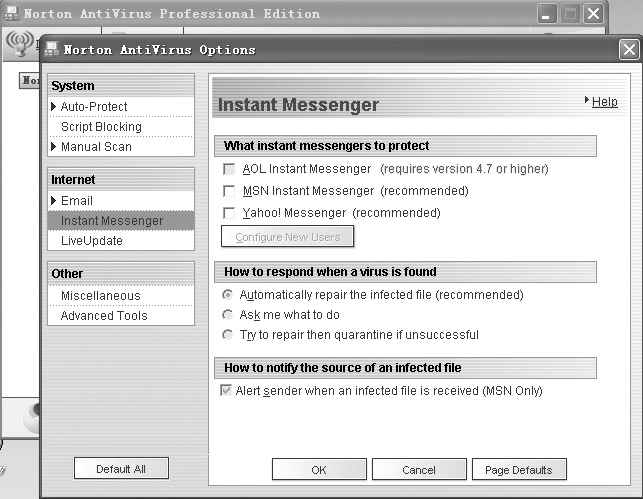Go to the LiveUpdate options page
Screen dimensions: 643x499
click(92, 241)
